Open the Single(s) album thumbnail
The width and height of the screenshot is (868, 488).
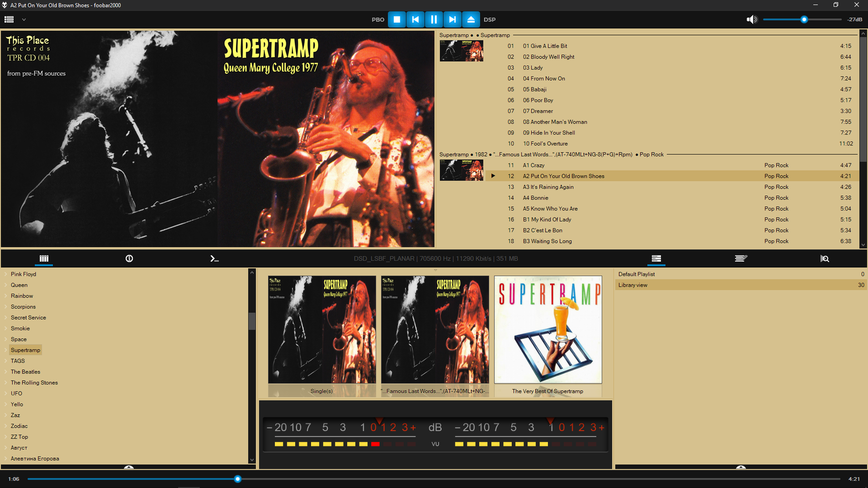[322, 336]
